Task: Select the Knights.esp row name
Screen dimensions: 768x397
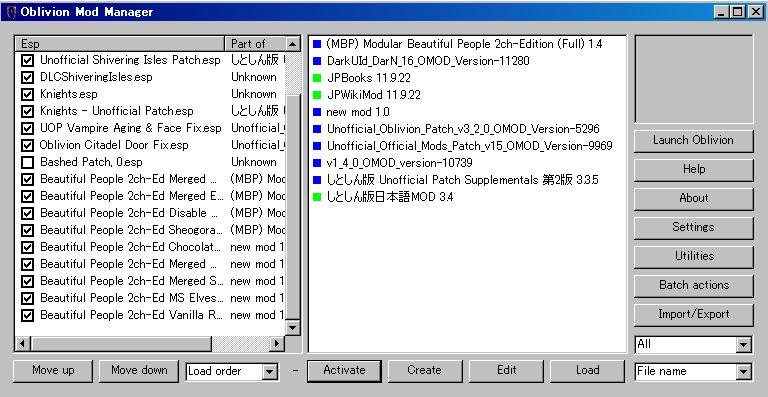Action: coord(69,94)
